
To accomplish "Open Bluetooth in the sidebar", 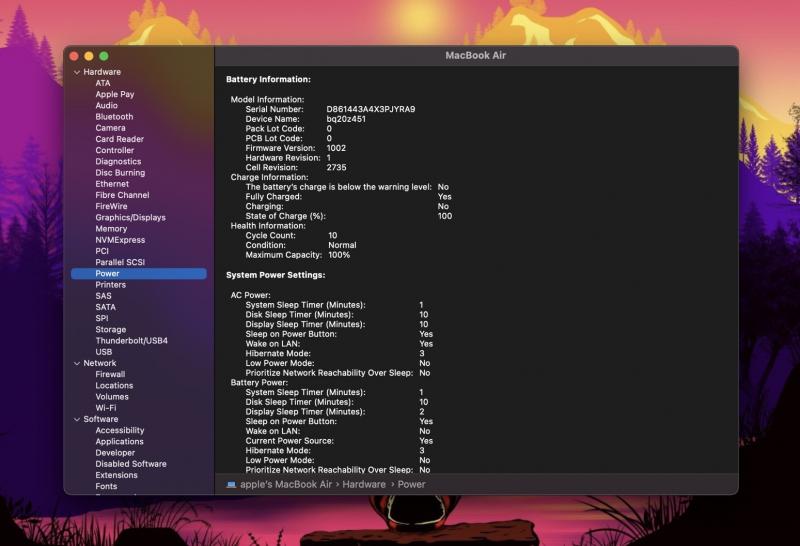I will pyautogui.click(x=114, y=117).
